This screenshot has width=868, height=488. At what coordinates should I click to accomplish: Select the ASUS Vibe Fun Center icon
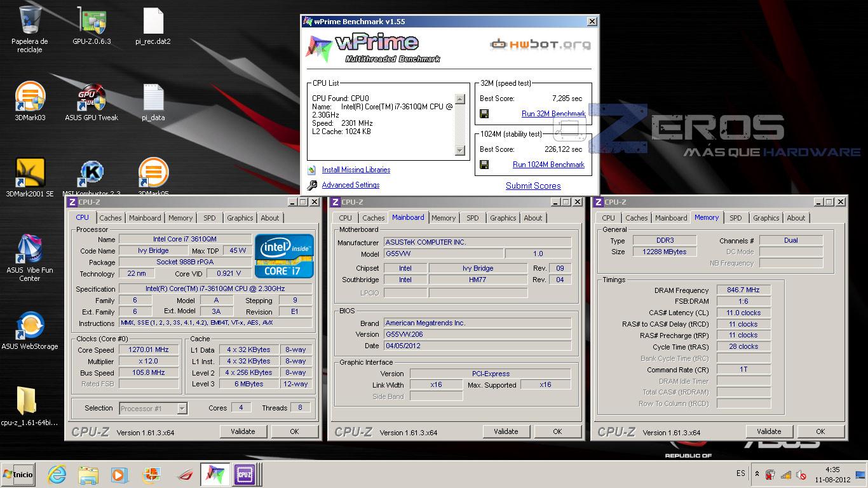pos(30,249)
